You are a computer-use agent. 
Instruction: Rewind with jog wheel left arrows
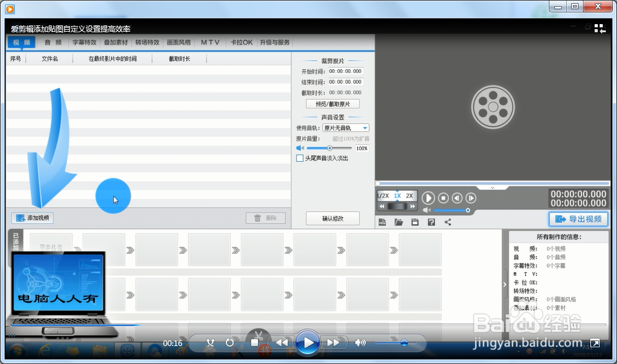pos(382,206)
